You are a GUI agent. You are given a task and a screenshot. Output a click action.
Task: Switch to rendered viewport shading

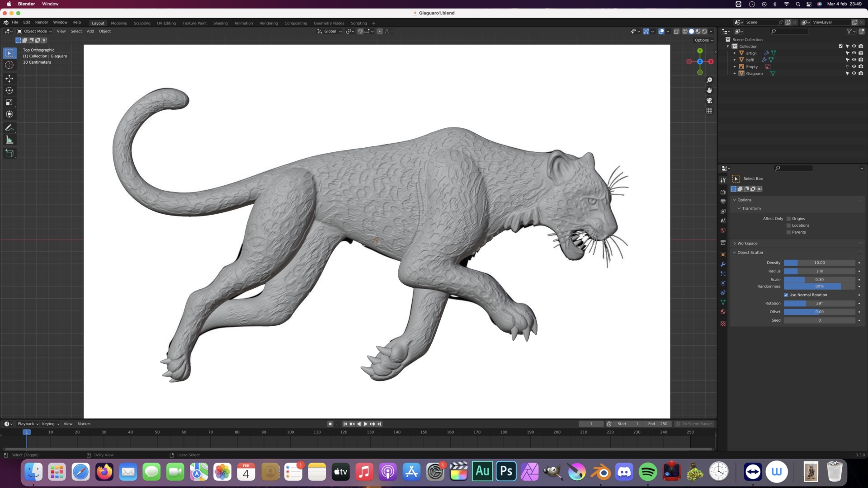coord(704,32)
